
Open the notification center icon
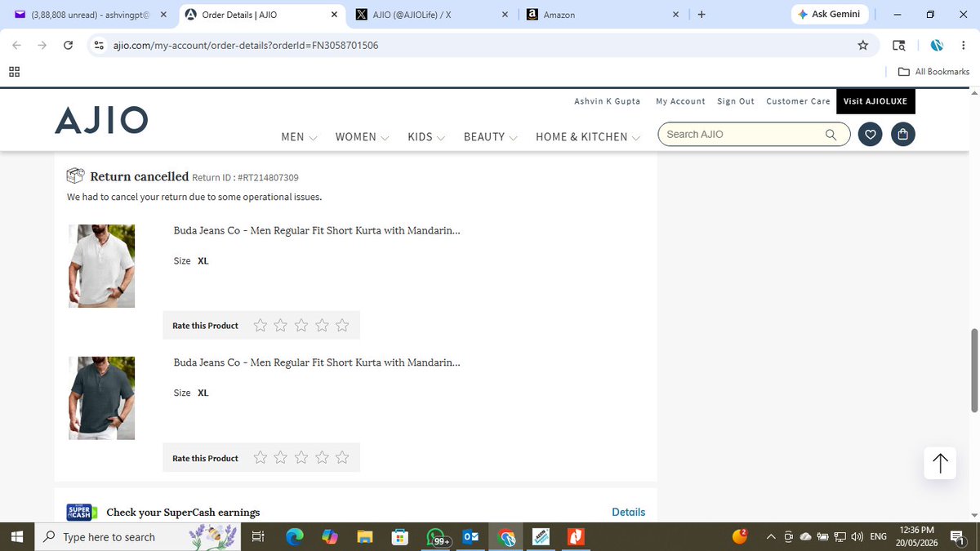[x=958, y=537]
